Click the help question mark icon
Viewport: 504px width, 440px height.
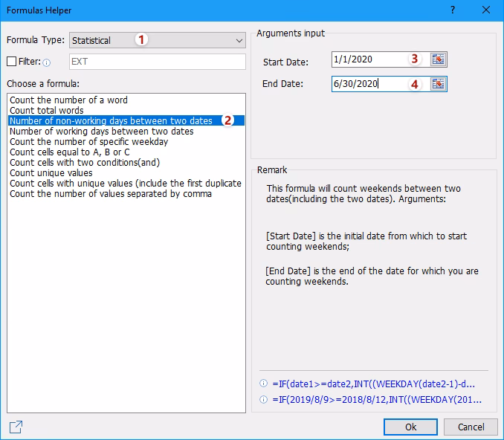453,10
